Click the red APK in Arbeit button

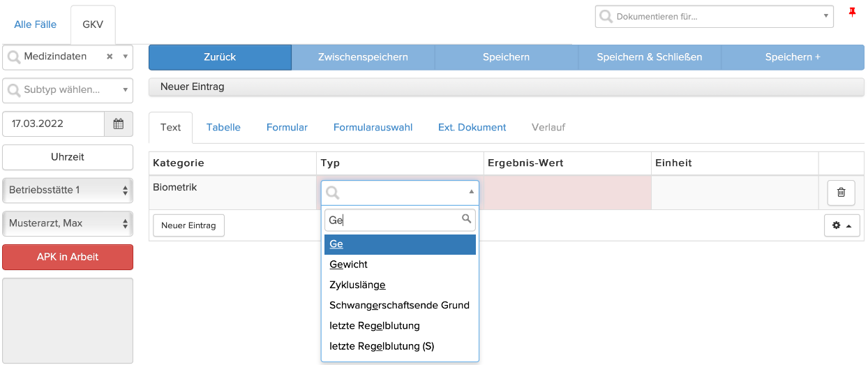point(68,257)
